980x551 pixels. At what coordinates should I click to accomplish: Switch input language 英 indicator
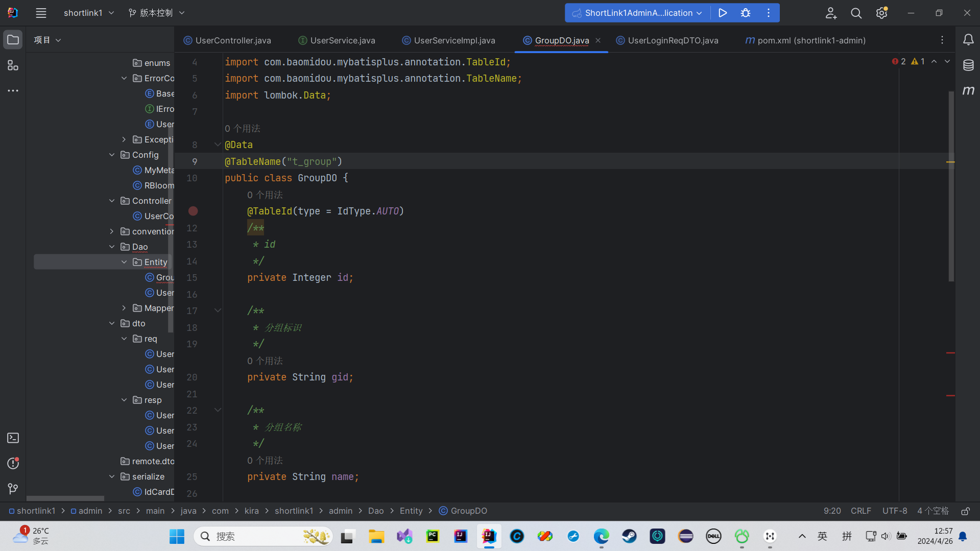(x=822, y=536)
